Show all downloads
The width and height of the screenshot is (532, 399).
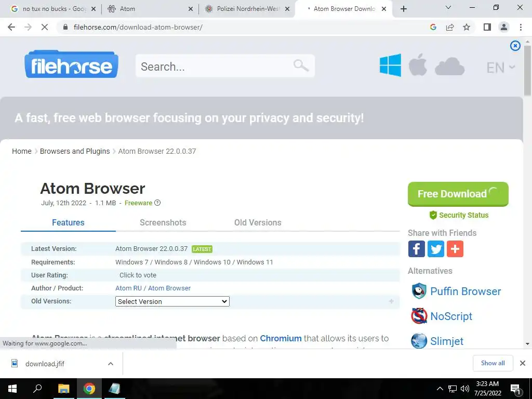493,363
